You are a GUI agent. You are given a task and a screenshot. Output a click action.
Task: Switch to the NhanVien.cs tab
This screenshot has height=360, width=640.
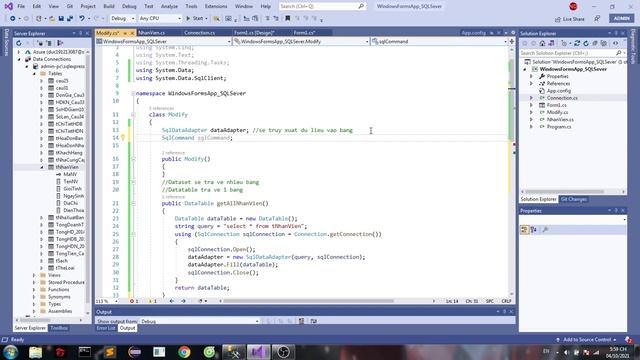click(151, 33)
